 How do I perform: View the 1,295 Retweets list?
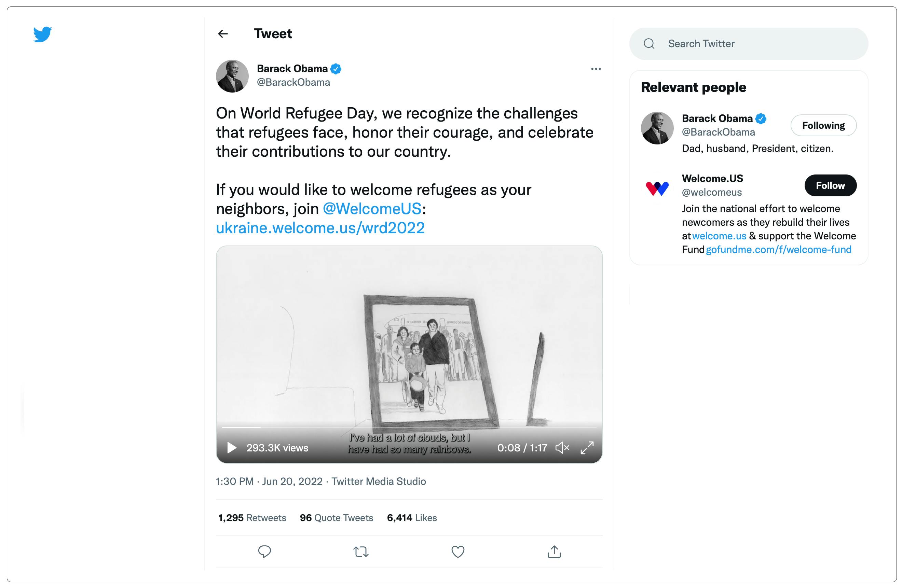pyautogui.click(x=252, y=518)
